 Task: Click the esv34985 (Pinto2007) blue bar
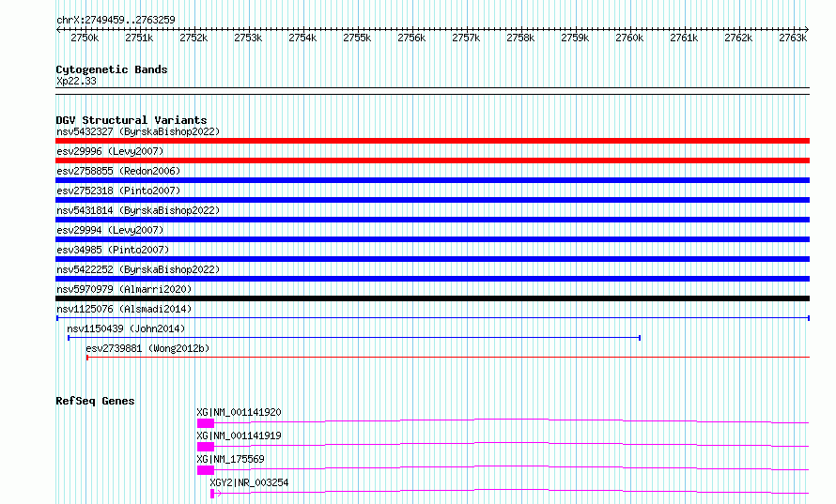pos(432,259)
